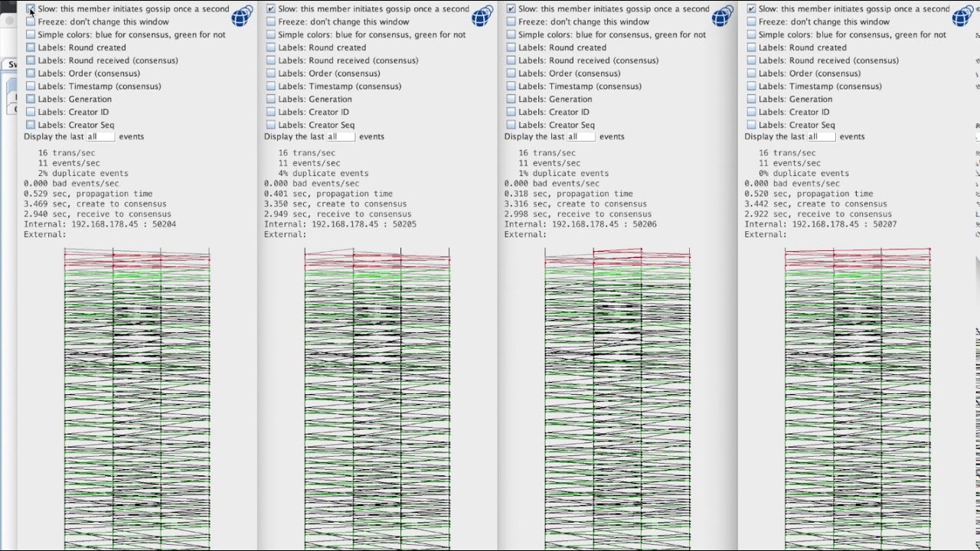This screenshot has height=551, width=980.
Task: Click the hashgraph diagram in port 50204 window
Action: pos(137,398)
